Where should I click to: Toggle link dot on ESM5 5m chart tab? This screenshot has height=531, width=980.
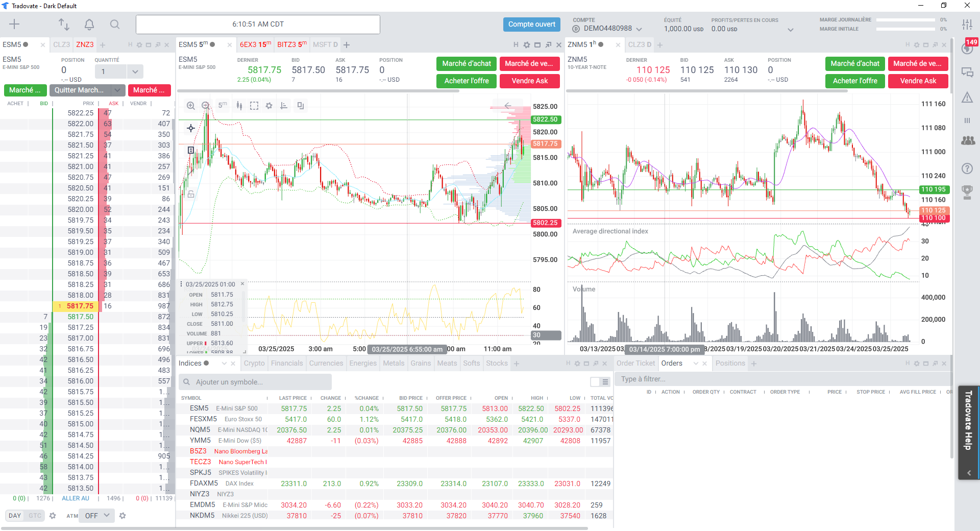tap(212, 44)
